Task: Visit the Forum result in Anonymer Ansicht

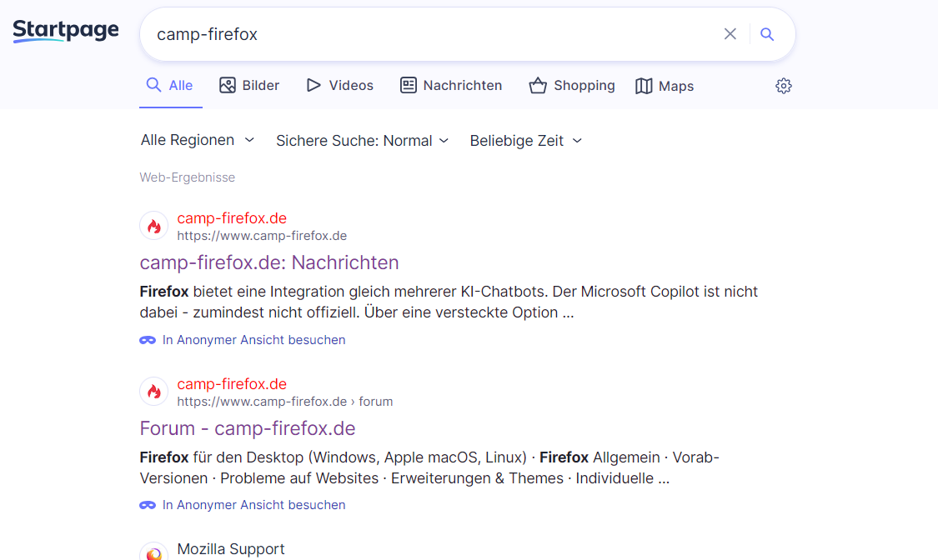Action: pyautogui.click(x=253, y=505)
